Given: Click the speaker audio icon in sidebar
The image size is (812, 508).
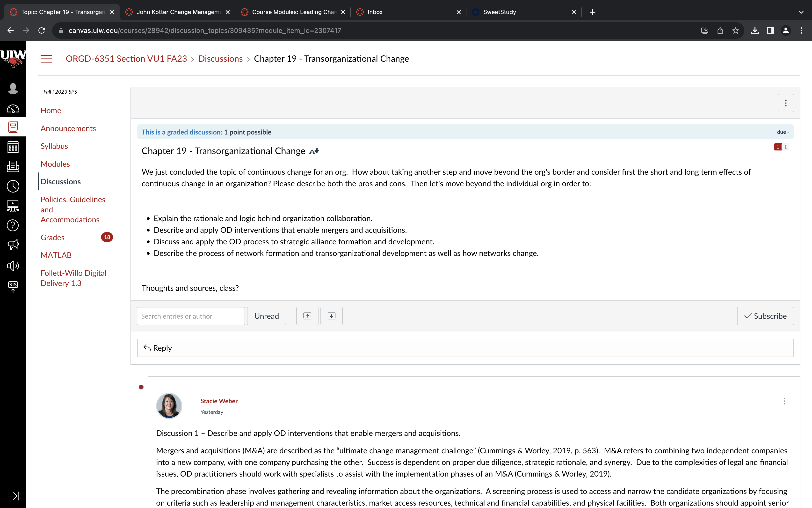Looking at the screenshot, I should [13, 266].
